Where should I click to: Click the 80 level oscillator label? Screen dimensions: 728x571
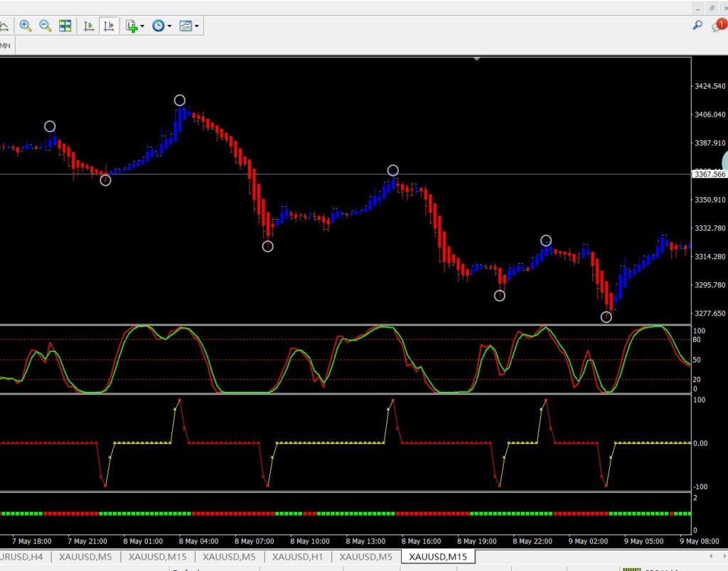pyautogui.click(x=697, y=340)
